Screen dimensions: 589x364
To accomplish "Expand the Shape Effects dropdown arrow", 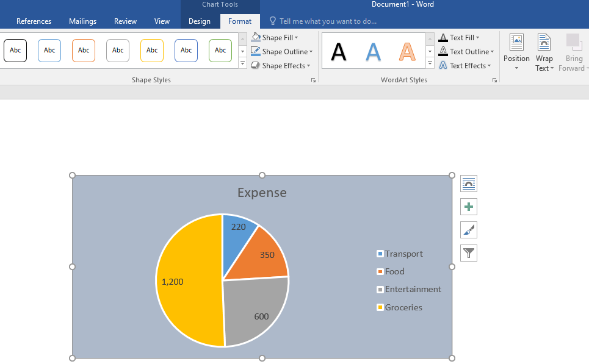I will [x=308, y=66].
